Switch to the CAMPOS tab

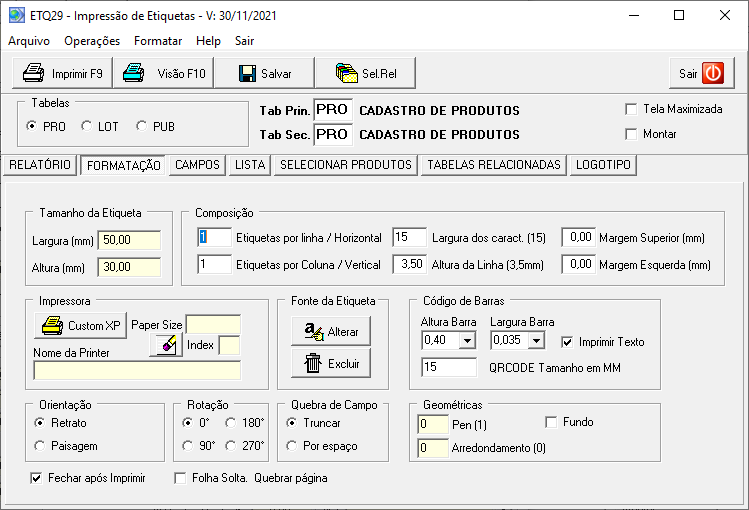197,165
